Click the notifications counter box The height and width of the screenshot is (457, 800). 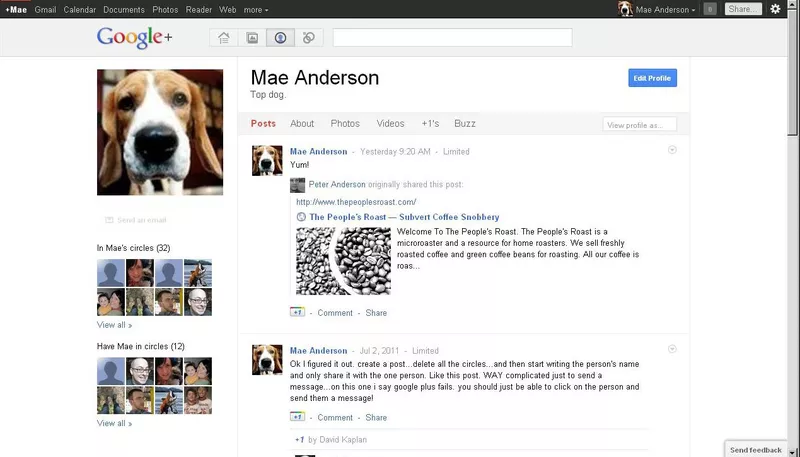(x=710, y=9)
